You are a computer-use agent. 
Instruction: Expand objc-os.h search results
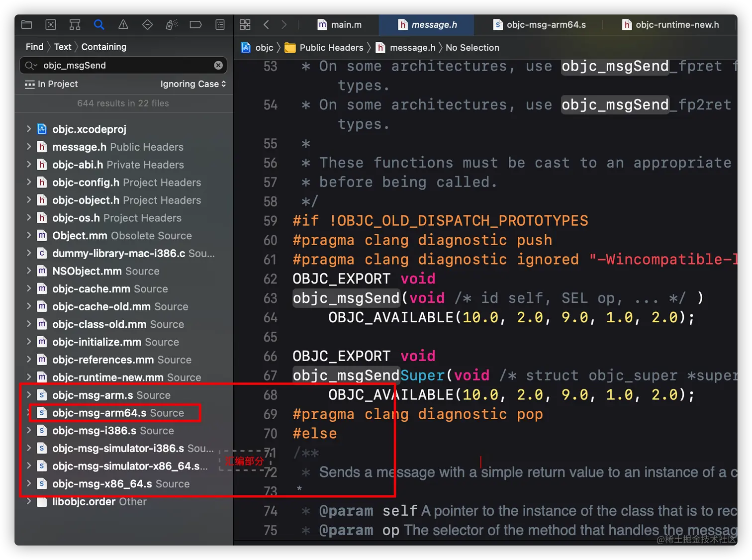tap(29, 218)
